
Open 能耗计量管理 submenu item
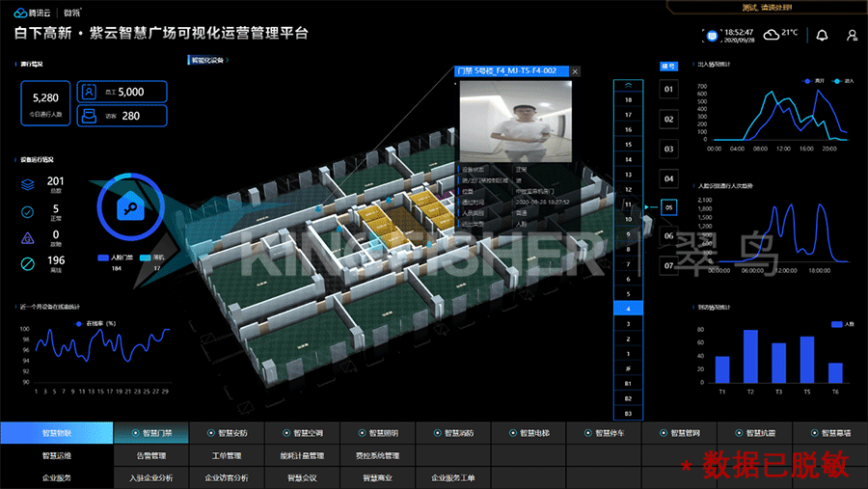[x=302, y=456]
